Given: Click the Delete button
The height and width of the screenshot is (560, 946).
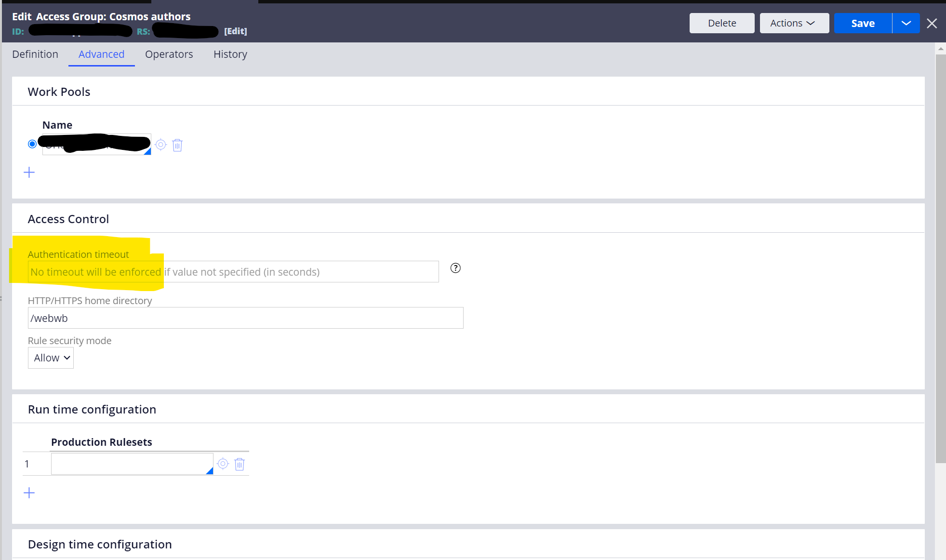Looking at the screenshot, I should click(x=722, y=23).
